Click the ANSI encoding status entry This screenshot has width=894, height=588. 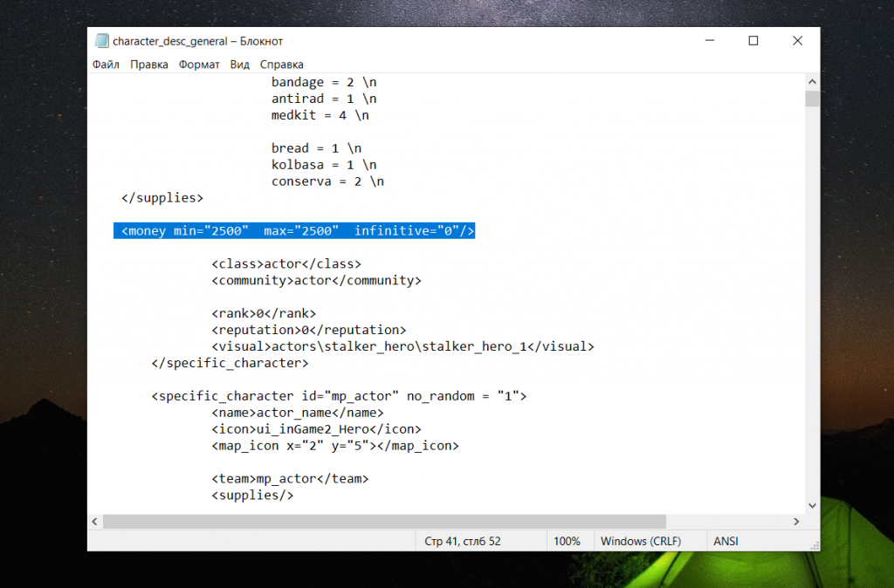726,541
